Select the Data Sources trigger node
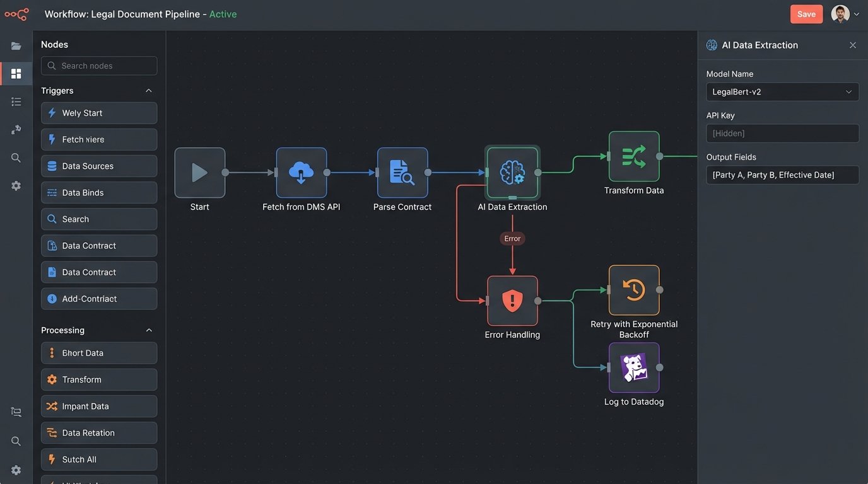Image resolution: width=868 pixels, height=484 pixels. tap(98, 166)
